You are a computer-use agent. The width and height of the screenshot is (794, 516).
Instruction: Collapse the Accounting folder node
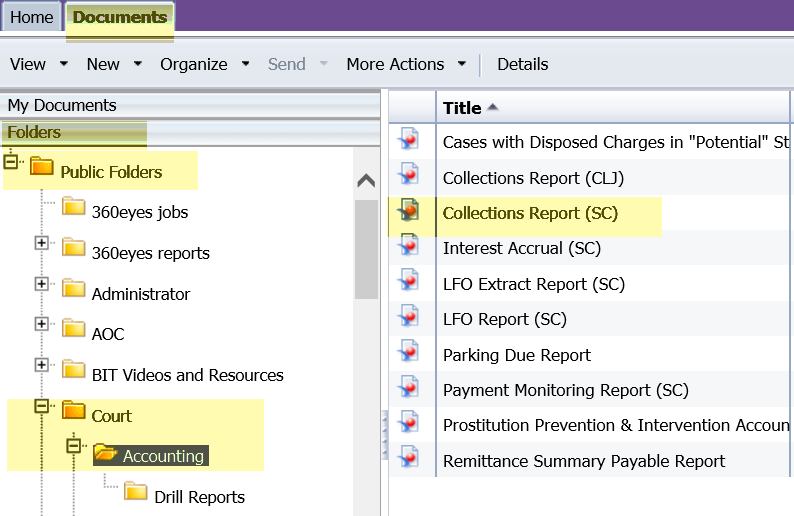[x=74, y=446]
